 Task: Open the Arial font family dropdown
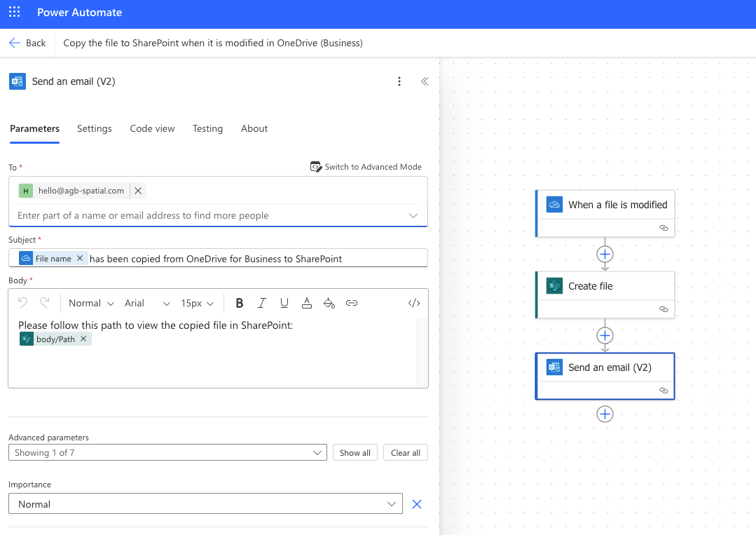pos(147,304)
